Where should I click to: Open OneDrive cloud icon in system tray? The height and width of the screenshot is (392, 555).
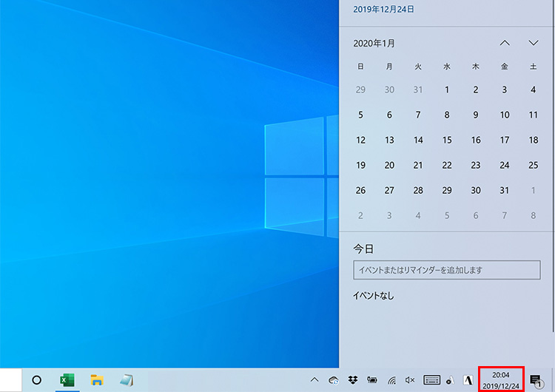(x=334, y=380)
